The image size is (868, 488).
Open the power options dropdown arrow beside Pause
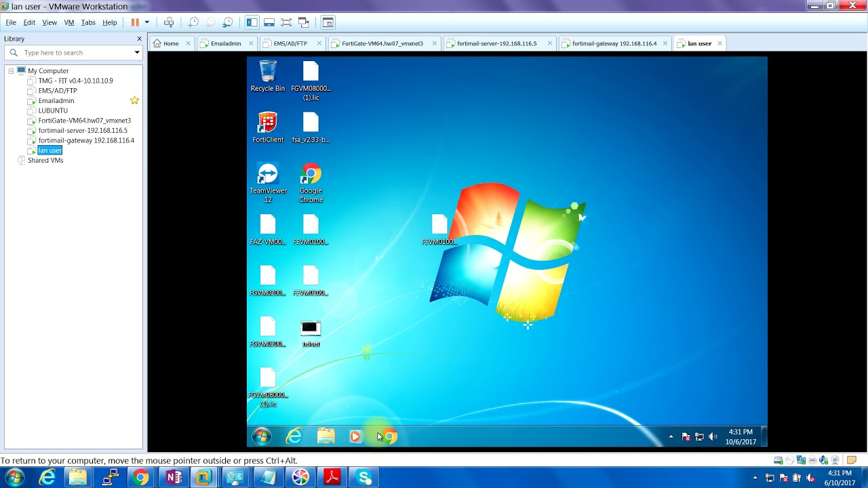146,22
